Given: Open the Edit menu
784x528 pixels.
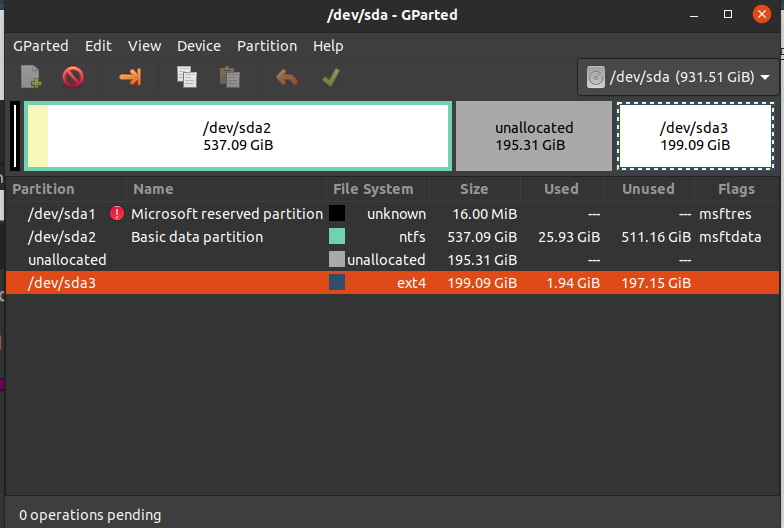Looking at the screenshot, I should (x=98, y=46).
